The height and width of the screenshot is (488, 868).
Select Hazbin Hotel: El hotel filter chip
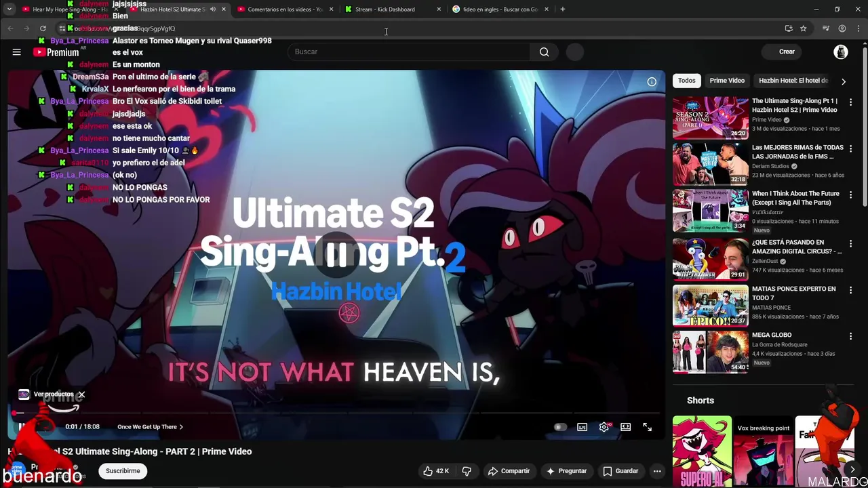coord(793,81)
